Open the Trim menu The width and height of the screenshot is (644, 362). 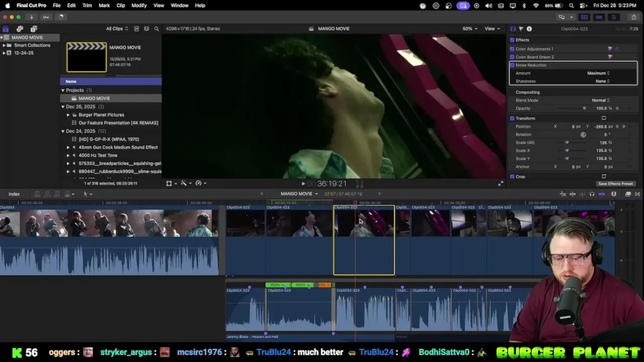87,6
